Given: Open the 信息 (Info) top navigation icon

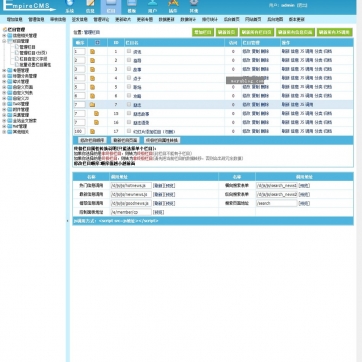Looking at the screenshot, I should click(90, 6).
